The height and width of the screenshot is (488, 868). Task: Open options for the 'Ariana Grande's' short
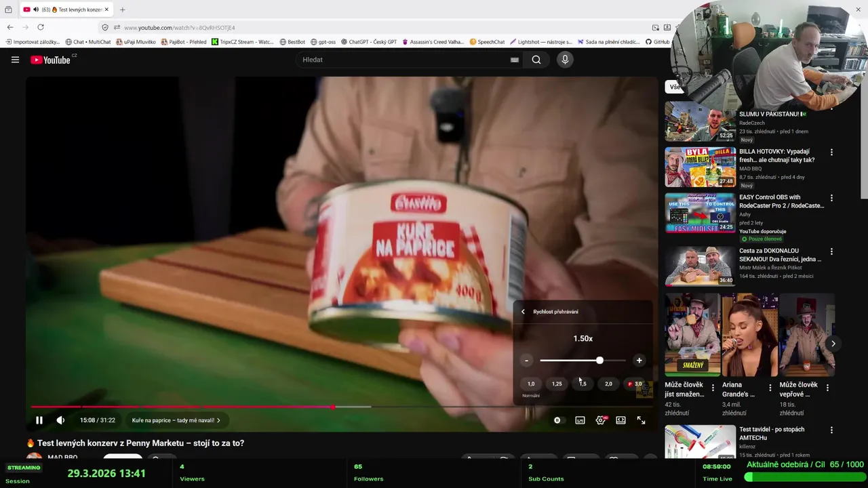[x=770, y=388]
